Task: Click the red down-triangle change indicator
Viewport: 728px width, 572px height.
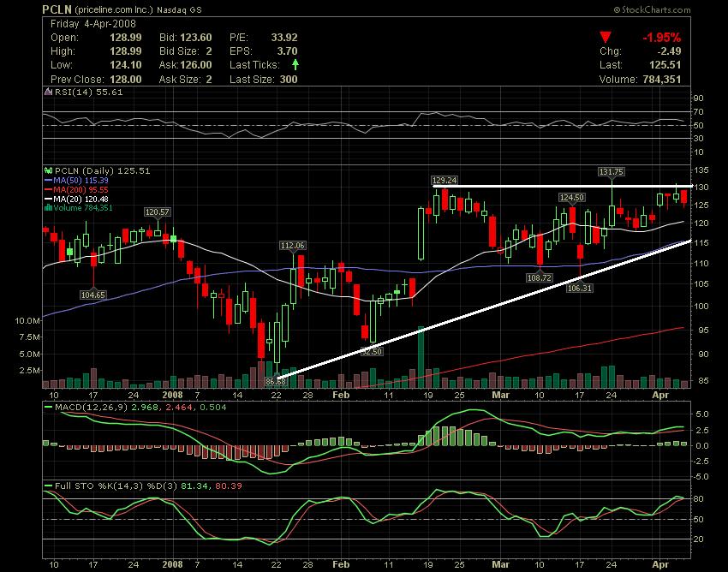Action: (605, 37)
